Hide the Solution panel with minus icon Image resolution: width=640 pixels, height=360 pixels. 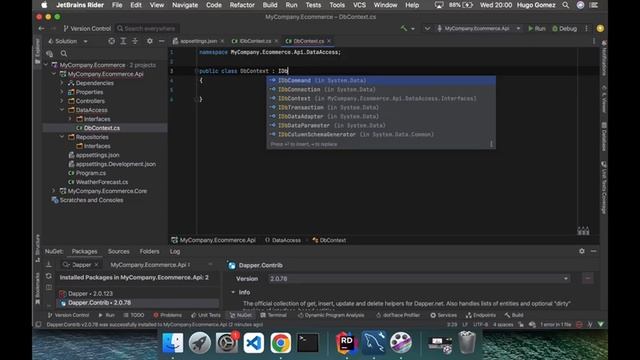pyautogui.click(x=162, y=41)
